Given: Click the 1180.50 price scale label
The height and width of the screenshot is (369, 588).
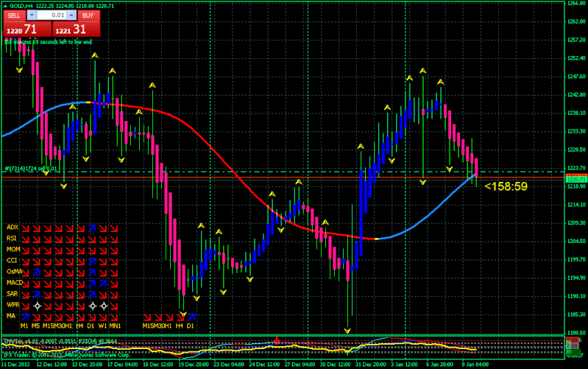Looking at the screenshot, I should click(576, 333).
